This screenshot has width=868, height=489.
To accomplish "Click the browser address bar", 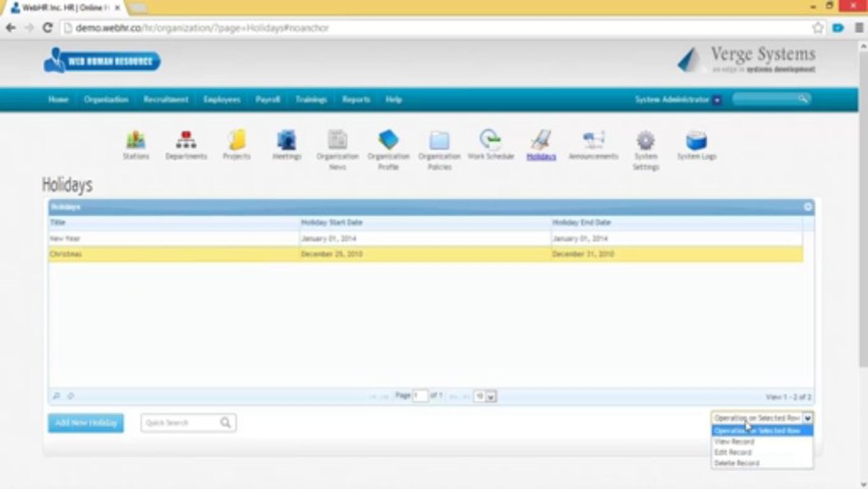I will coord(434,28).
